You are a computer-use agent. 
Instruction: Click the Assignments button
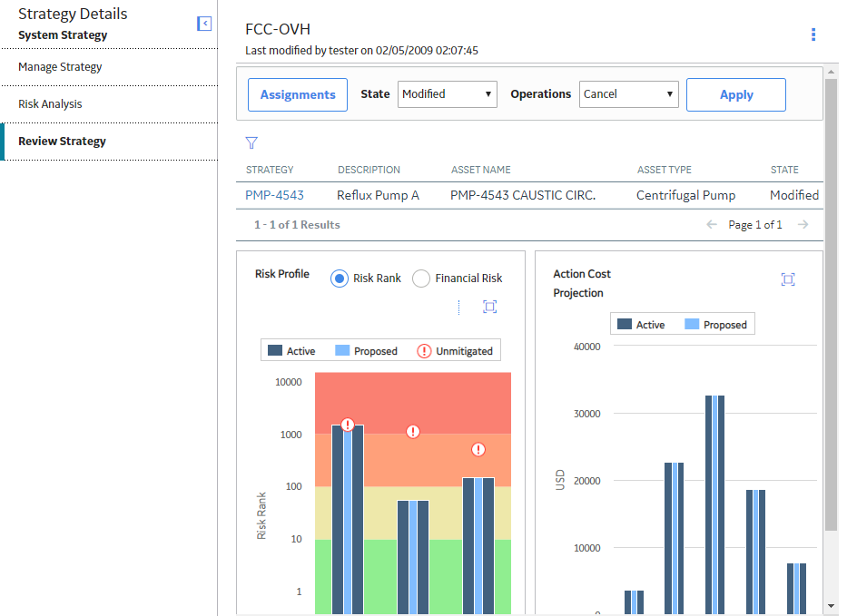(298, 94)
